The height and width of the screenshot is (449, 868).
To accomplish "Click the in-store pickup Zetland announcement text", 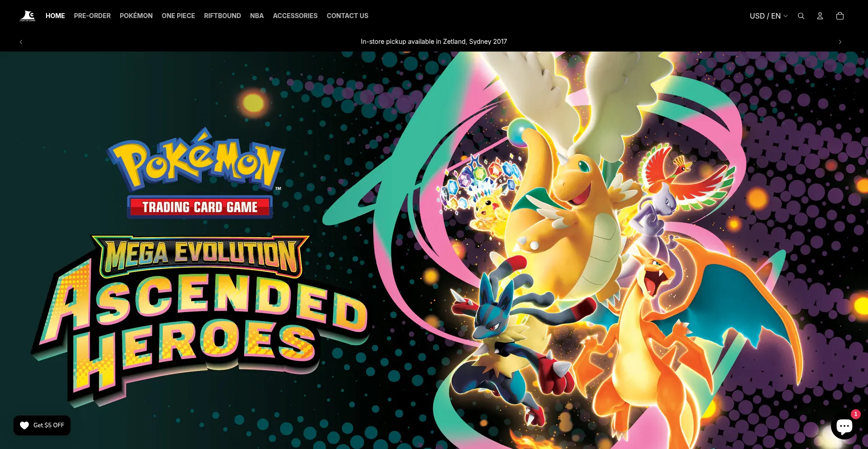I will tap(434, 42).
